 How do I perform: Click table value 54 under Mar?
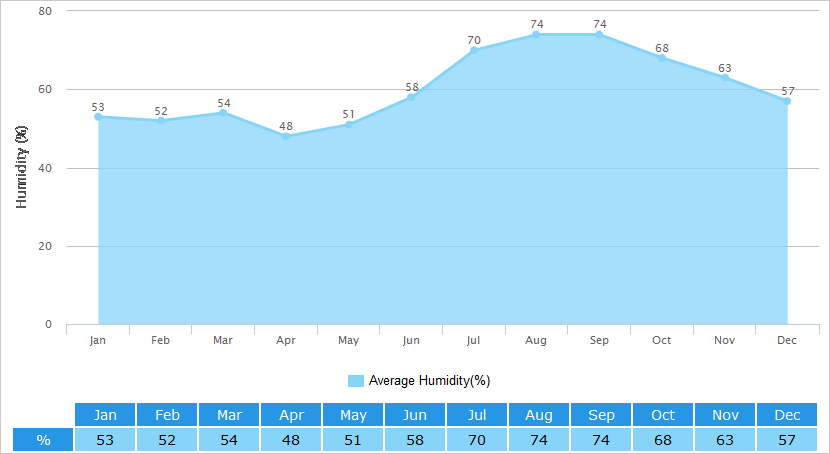click(229, 440)
